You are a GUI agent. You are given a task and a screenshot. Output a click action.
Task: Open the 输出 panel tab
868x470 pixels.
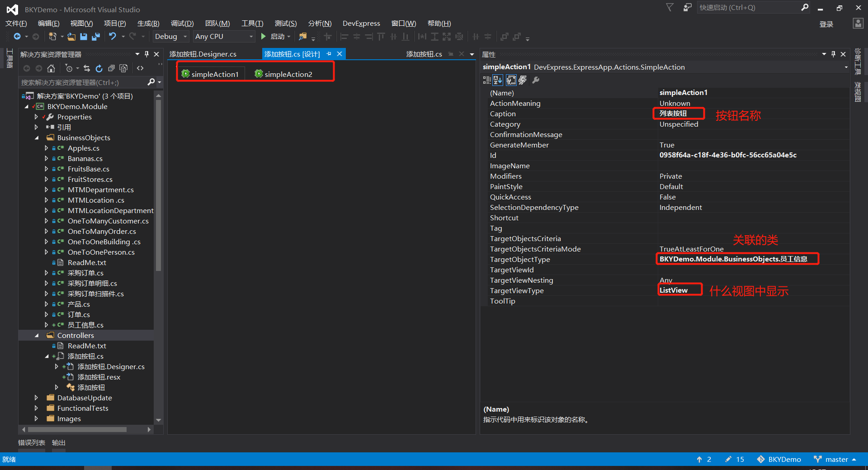59,443
